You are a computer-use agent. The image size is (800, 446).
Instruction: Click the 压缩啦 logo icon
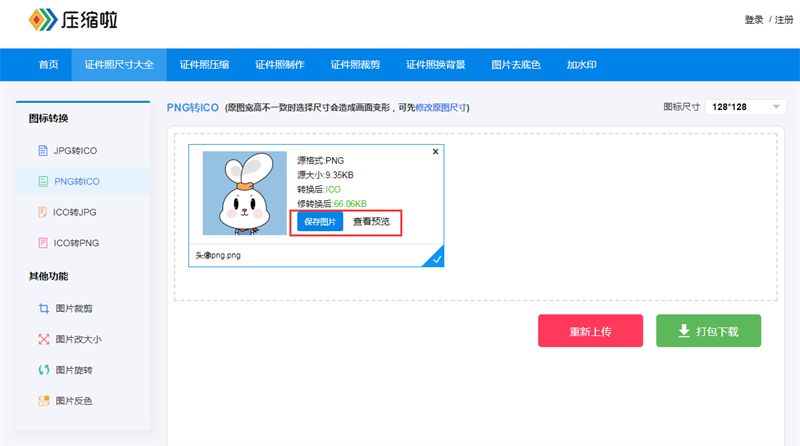point(42,19)
